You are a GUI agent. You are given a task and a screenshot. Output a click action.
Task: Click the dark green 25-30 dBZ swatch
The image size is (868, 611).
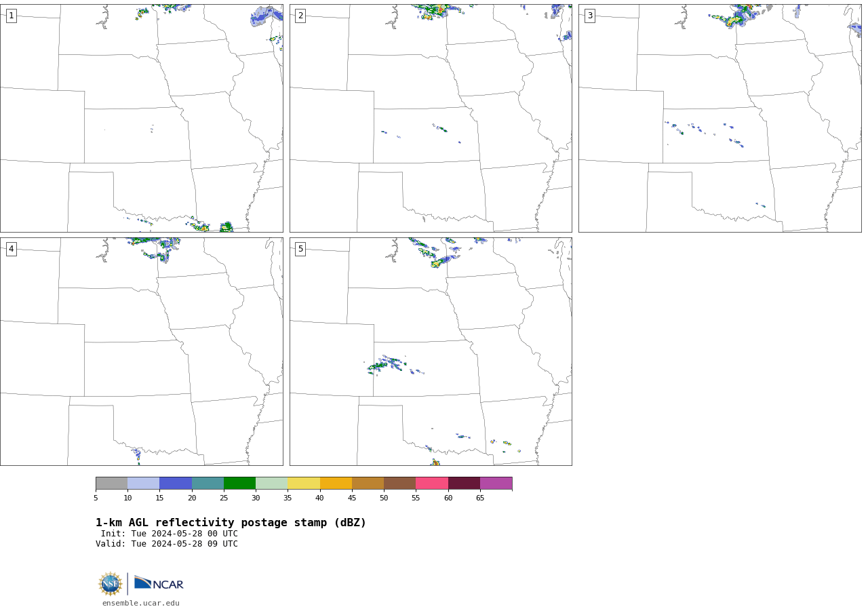[x=239, y=484]
